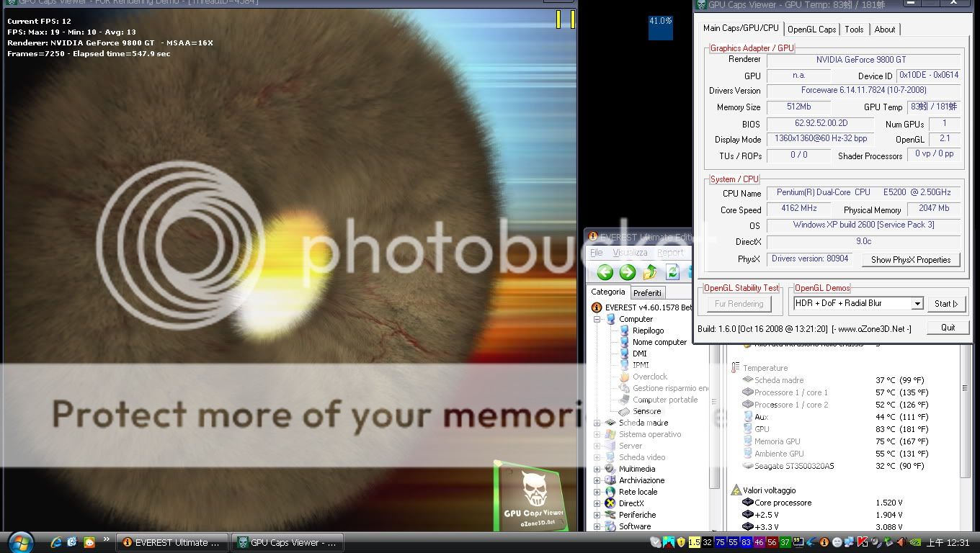Open the OpenGL Demos dropdown list
This screenshot has width=980, height=553.
coord(917,304)
